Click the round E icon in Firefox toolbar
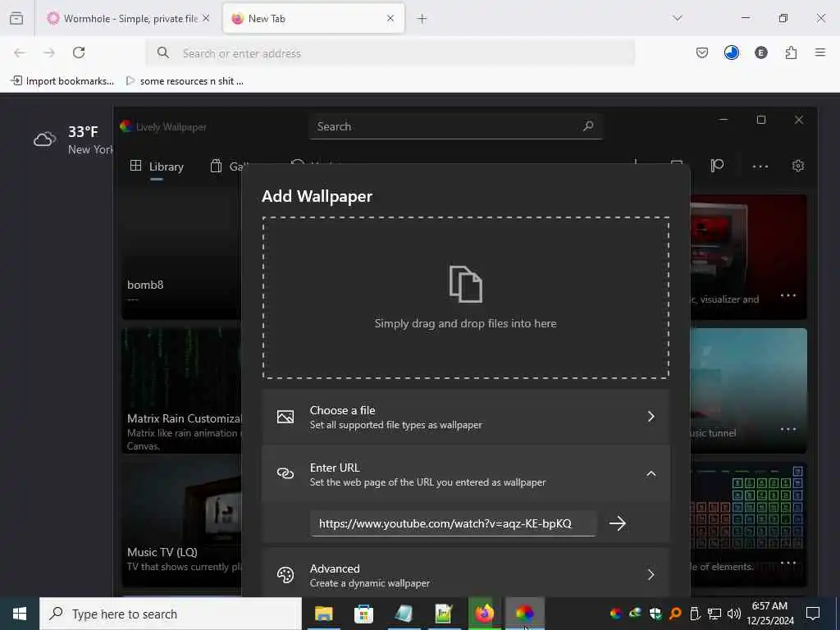This screenshot has height=630, width=840. coord(760,52)
